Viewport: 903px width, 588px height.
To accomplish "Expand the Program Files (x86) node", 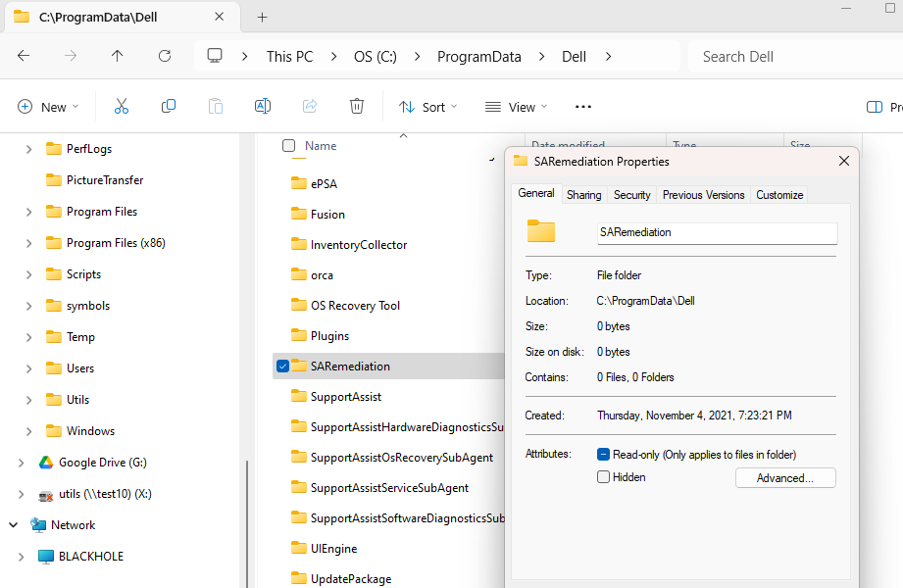I will pos(28,244).
